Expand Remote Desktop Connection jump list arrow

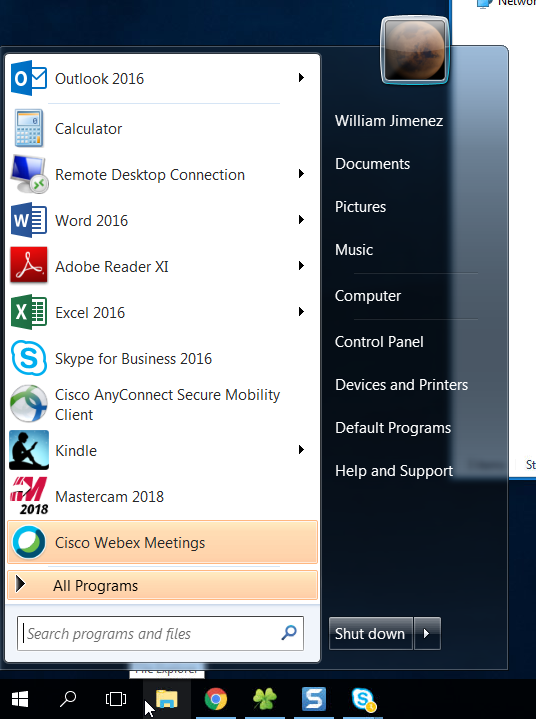pyautogui.click(x=301, y=173)
